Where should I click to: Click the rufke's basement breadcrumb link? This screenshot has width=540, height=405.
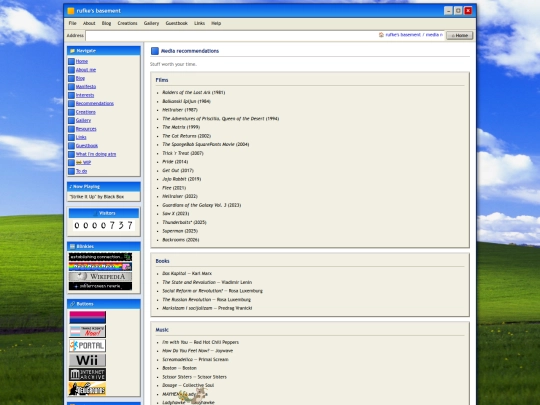403,35
